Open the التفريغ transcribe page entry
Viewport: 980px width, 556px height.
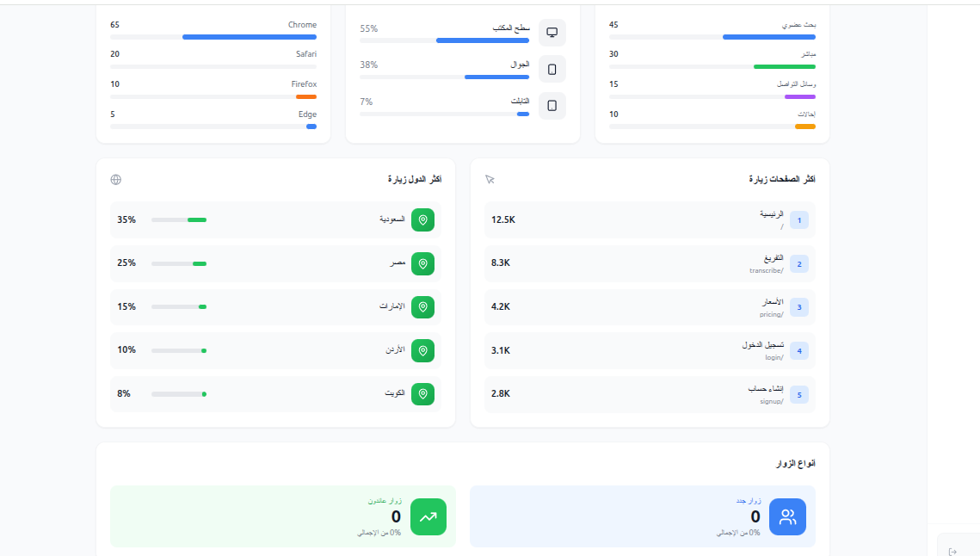pos(650,264)
